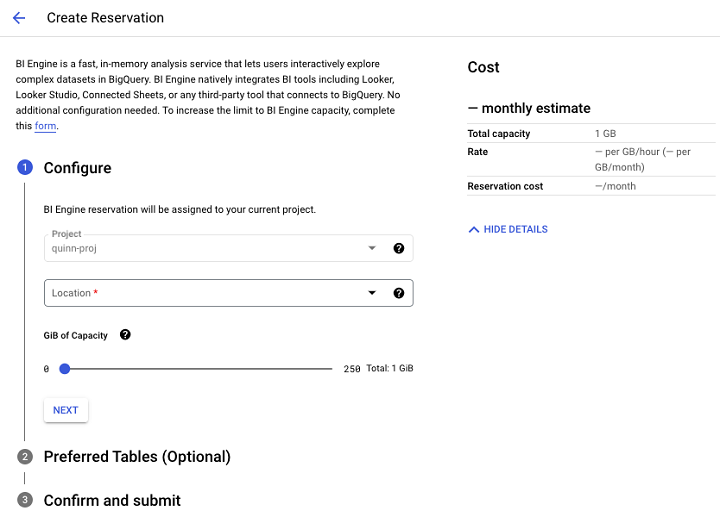Open the Location dropdown field

coord(200,293)
